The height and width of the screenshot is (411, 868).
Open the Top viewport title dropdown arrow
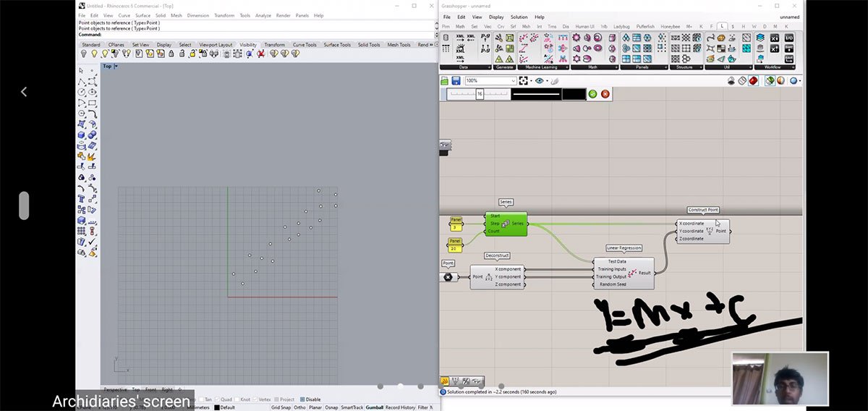click(116, 67)
